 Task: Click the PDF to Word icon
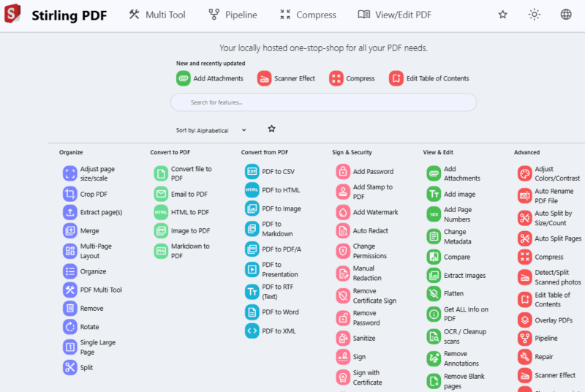(252, 312)
